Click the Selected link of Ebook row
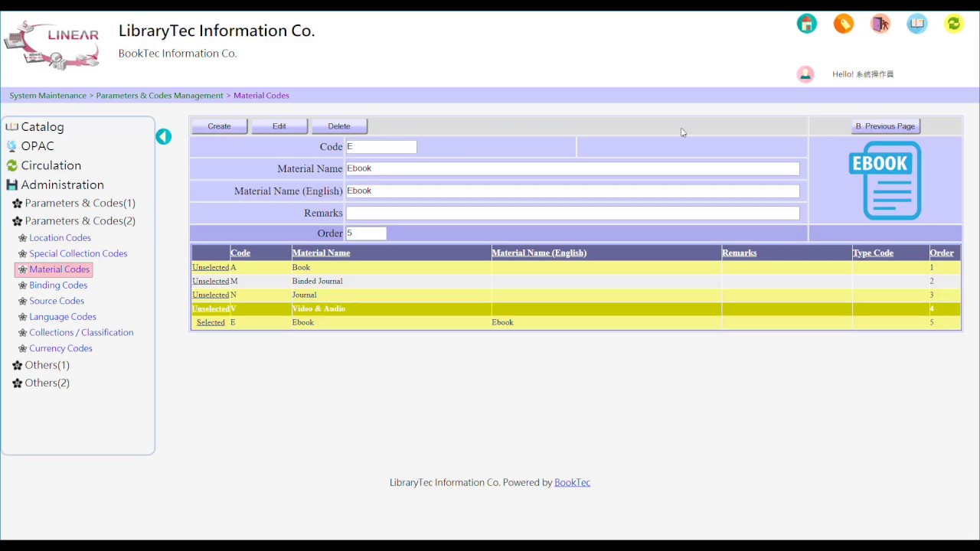The height and width of the screenshot is (551, 980). (x=211, y=323)
